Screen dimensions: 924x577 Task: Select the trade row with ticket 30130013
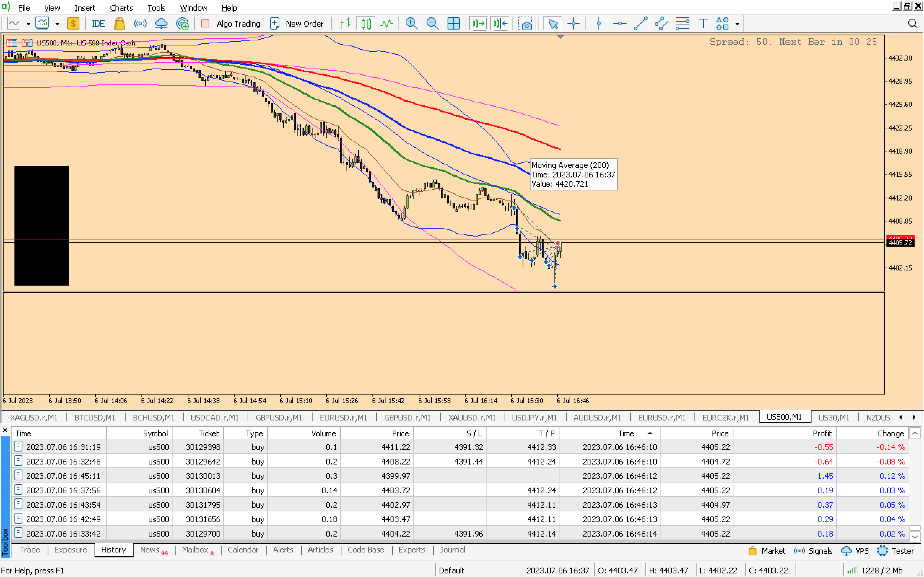pyautogui.click(x=203, y=476)
